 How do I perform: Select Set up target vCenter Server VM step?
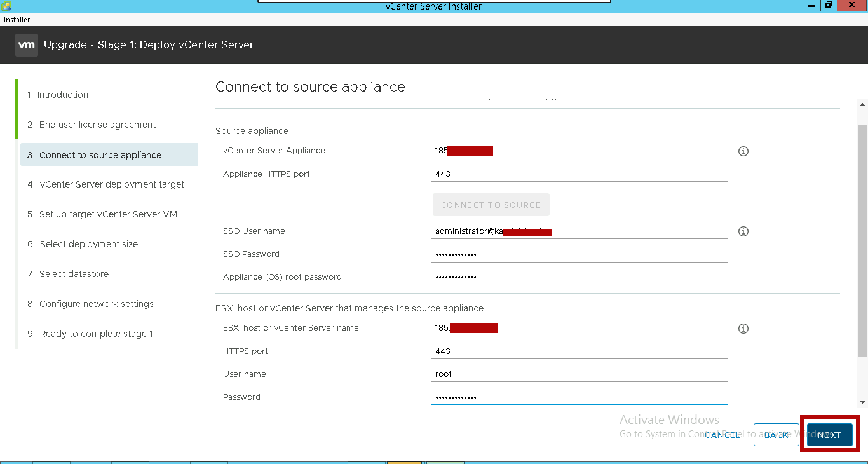coord(102,214)
